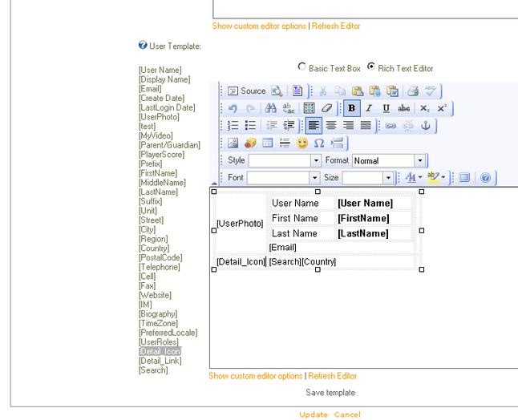
Task: Open the Size dropdown
Action: coord(367,178)
